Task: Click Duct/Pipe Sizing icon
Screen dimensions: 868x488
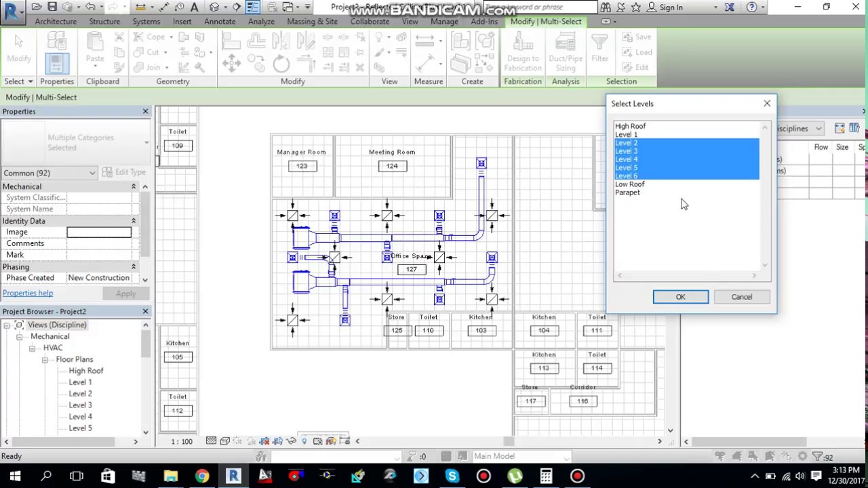Action: 566,53
